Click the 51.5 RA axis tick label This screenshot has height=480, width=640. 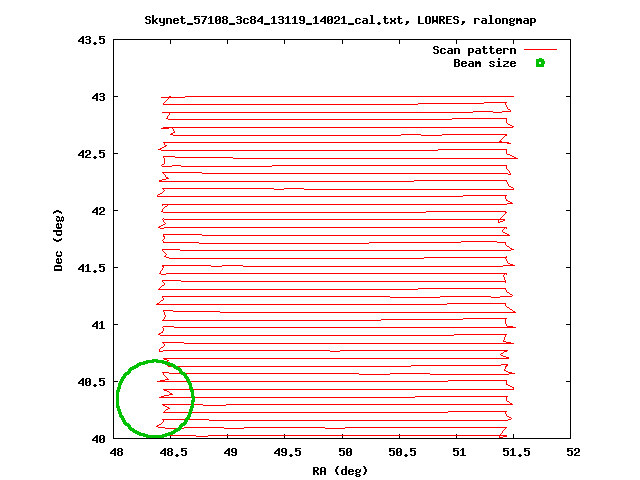click(x=516, y=452)
